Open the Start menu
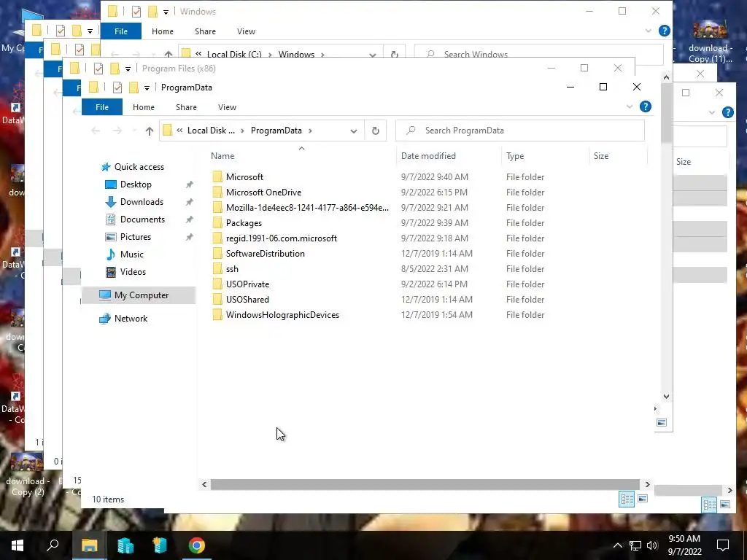The image size is (747, 560). pos(18,545)
